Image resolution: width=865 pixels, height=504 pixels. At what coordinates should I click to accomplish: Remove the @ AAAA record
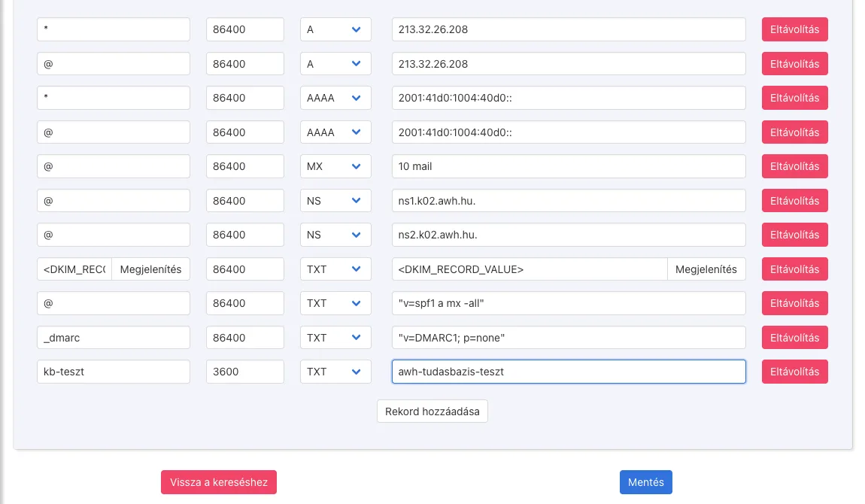(x=794, y=132)
